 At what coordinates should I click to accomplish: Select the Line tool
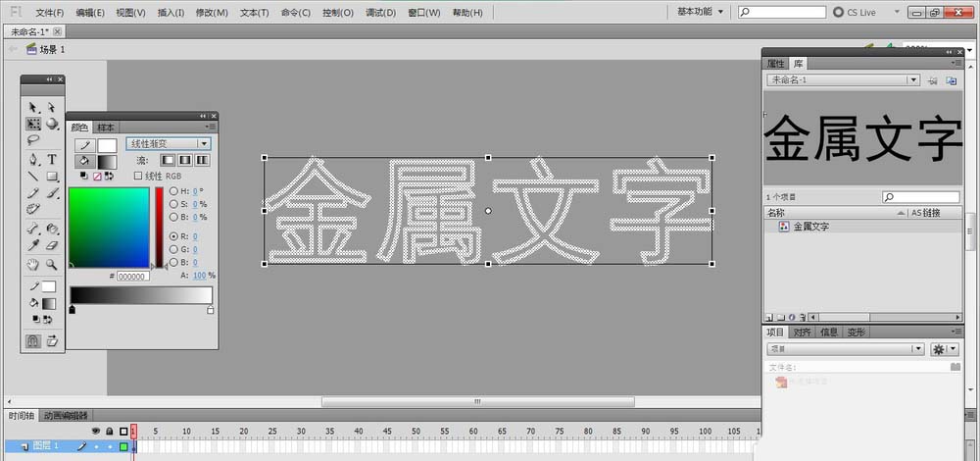tap(33, 177)
